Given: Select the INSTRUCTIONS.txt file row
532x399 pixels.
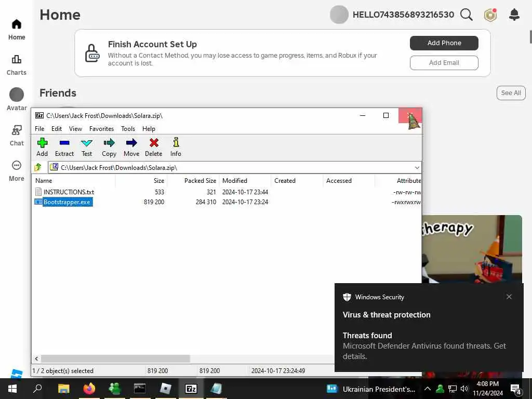Looking at the screenshot, I should 227,192.
